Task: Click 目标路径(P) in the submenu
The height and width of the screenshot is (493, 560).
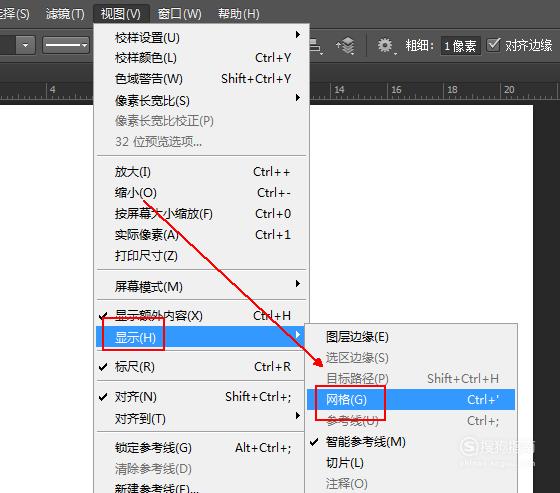Action: coord(411,379)
